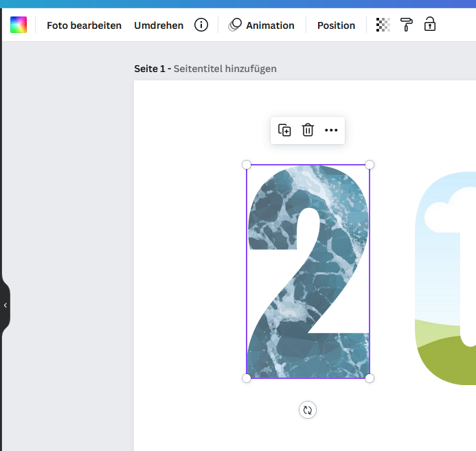The image size is (476, 451).
Task: Select the copy style paint roller icon
Action: click(407, 25)
